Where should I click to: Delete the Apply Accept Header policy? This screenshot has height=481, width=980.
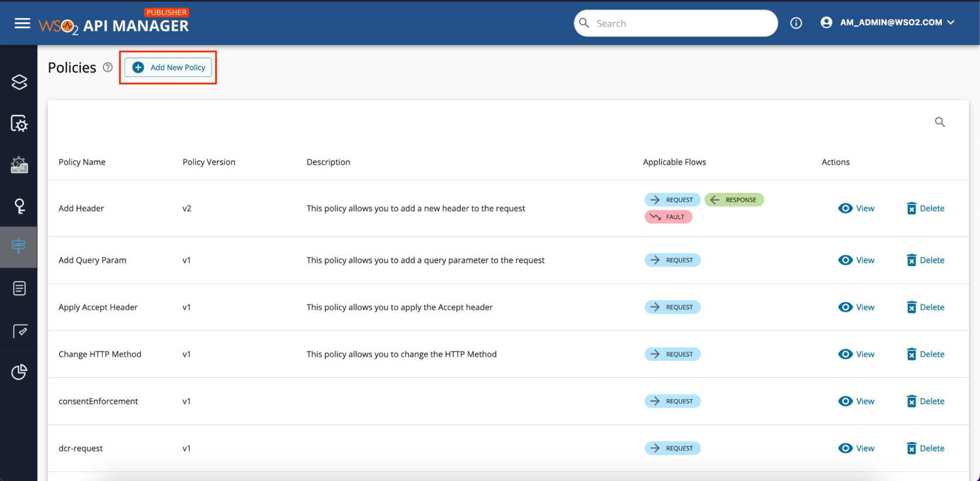pos(926,307)
